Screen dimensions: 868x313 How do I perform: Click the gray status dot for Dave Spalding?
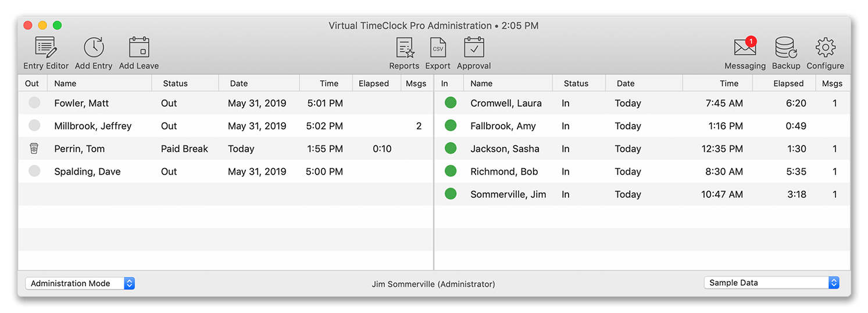(x=34, y=171)
